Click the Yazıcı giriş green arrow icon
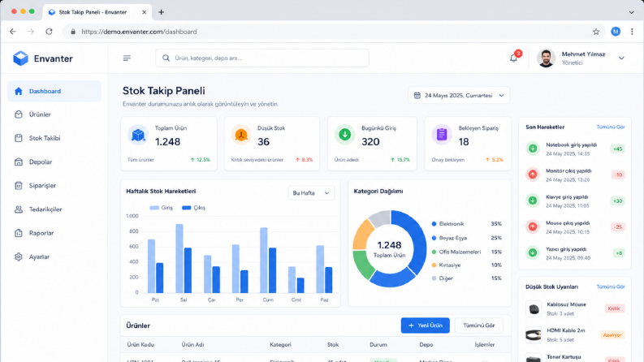 (533, 252)
